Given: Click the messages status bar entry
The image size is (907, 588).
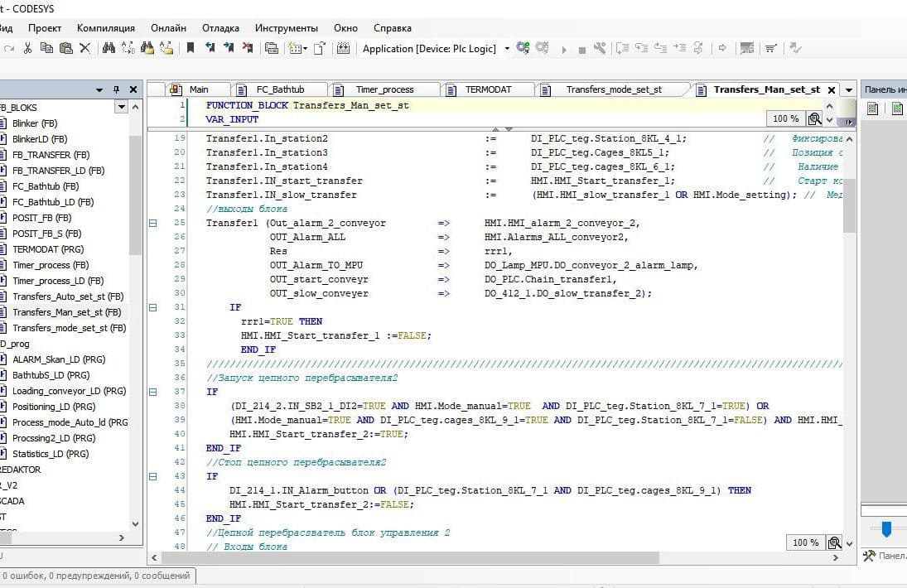Looking at the screenshot, I should pyautogui.click(x=95, y=576).
